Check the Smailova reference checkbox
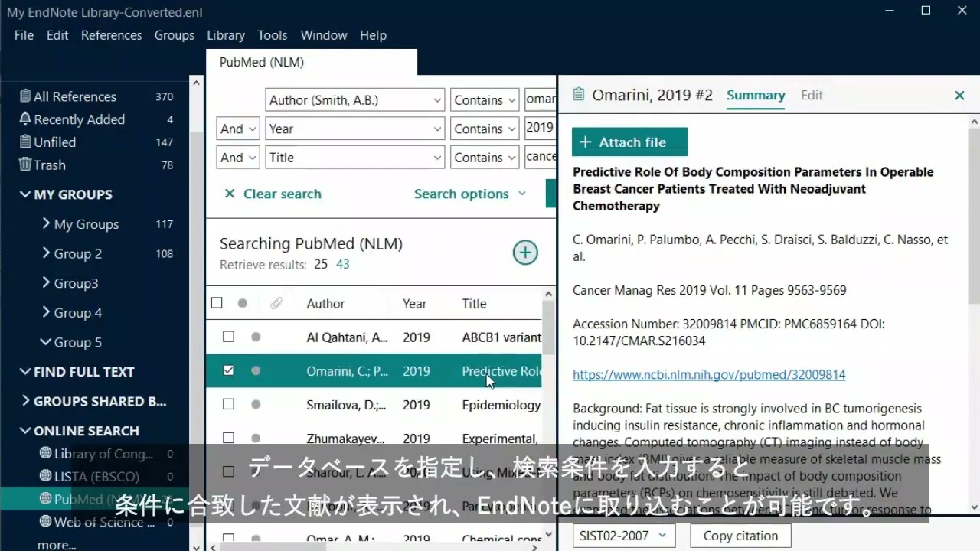980x551 pixels. [228, 404]
